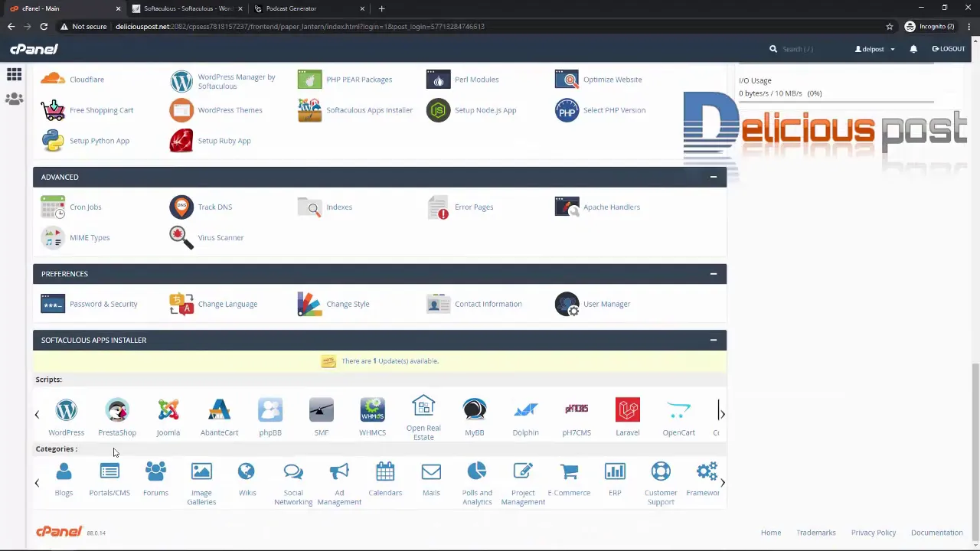Image resolution: width=980 pixels, height=551 pixels.
Task: Install WordPress from Softaculous scripts
Action: click(x=66, y=410)
